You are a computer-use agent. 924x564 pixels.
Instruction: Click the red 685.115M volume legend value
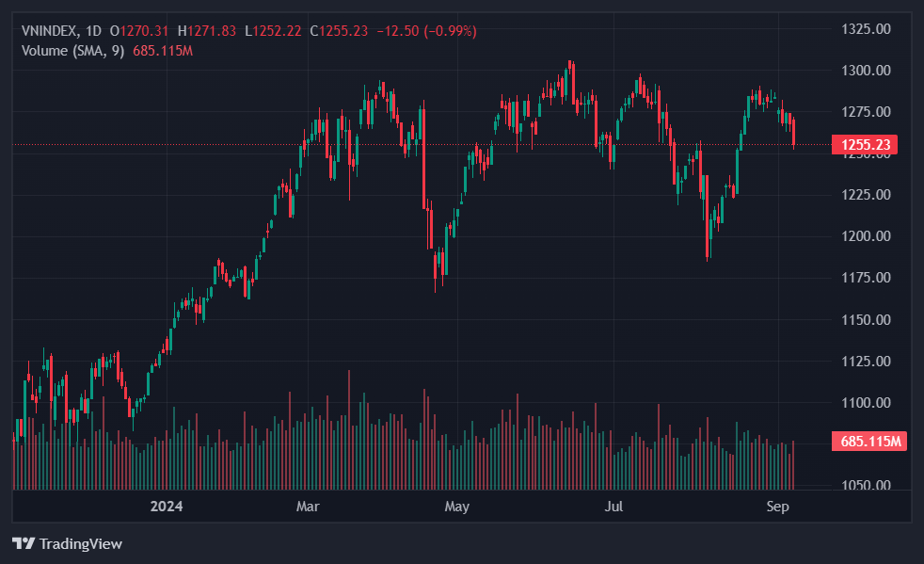click(x=163, y=50)
